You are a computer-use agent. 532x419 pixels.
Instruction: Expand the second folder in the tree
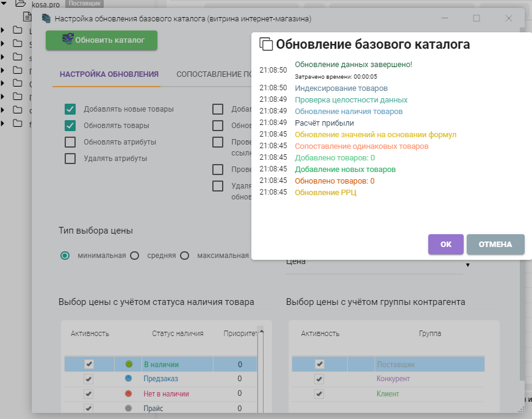(x=2, y=43)
